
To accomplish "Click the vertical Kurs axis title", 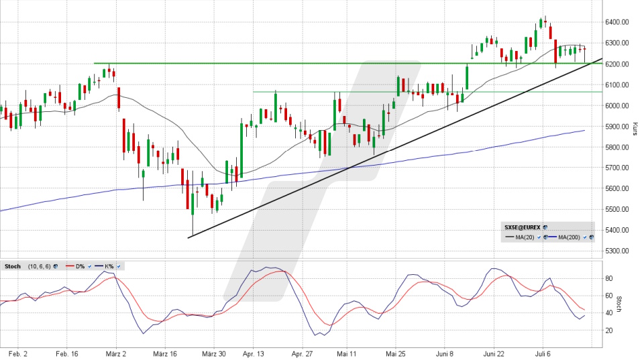I will 635,129.
